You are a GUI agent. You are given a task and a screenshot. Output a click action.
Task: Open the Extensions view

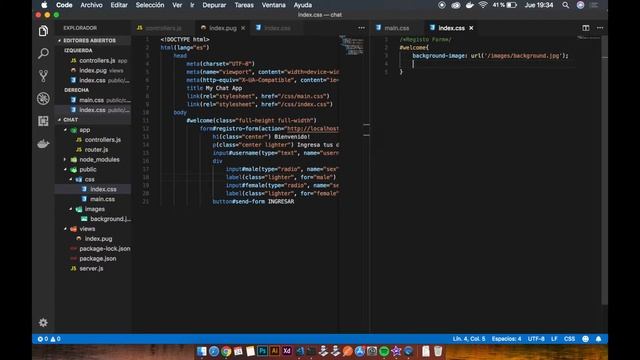(x=43, y=121)
